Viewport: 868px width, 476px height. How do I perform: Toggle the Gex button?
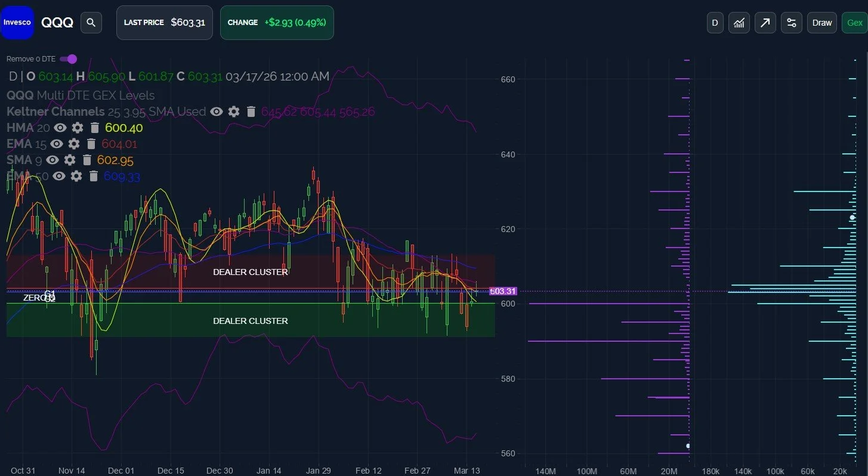click(x=855, y=23)
